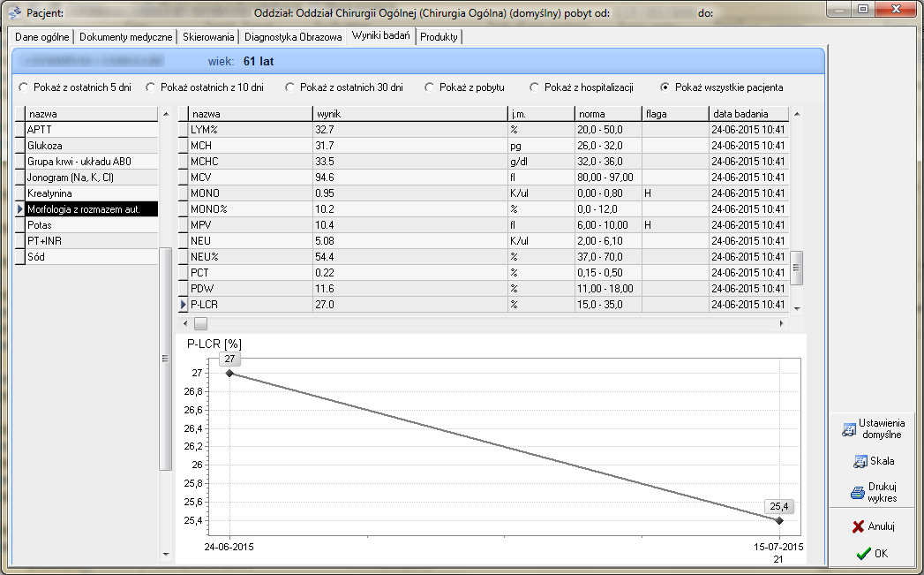Click the green checkmark OK icon
Image resolution: width=924 pixels, height=575 pixels.
coord(863,553)
